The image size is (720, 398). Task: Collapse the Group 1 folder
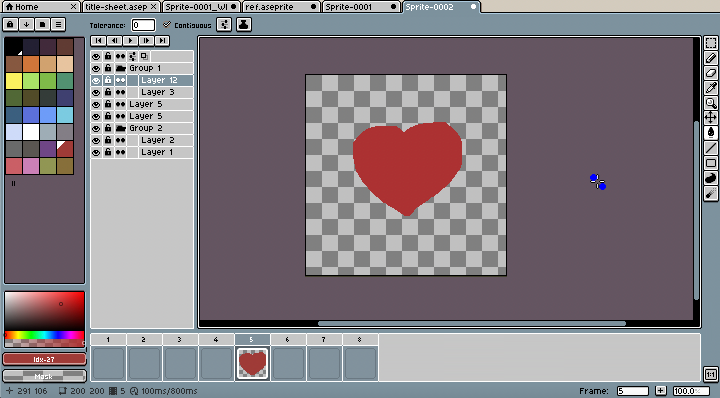click(x=120, y=68)
